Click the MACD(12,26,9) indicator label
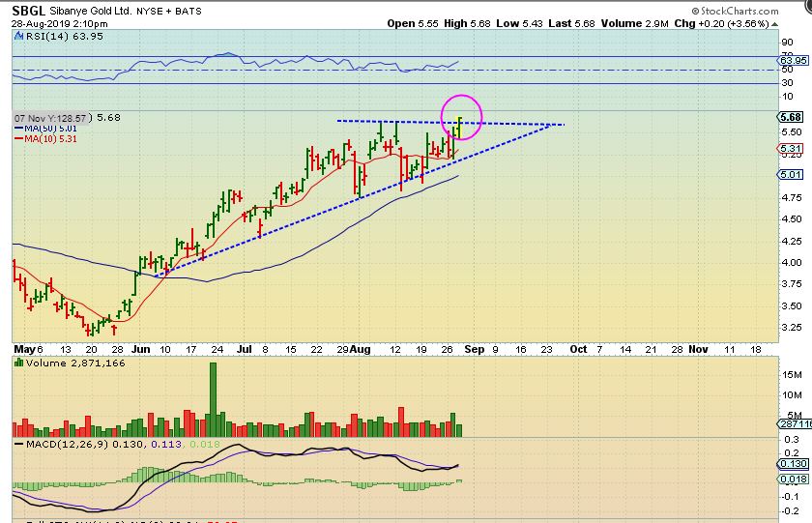 click(x=67, y=445)
